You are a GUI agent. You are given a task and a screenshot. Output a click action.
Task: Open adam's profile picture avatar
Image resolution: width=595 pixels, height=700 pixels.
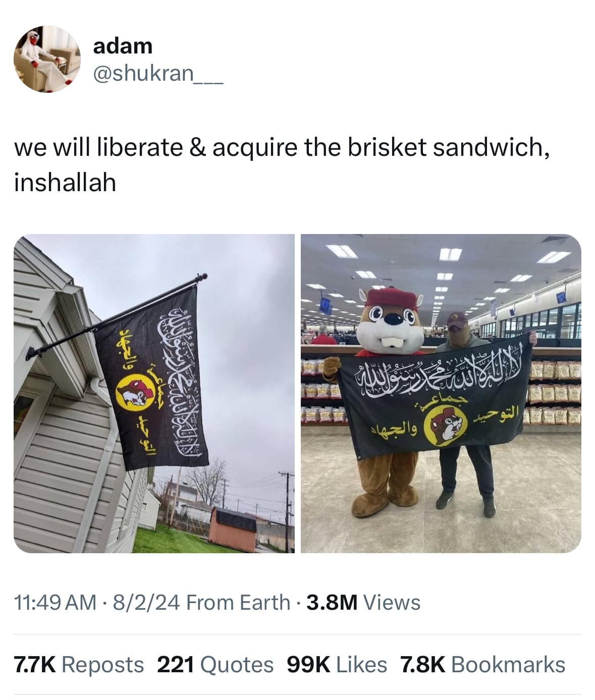[47, 59]
